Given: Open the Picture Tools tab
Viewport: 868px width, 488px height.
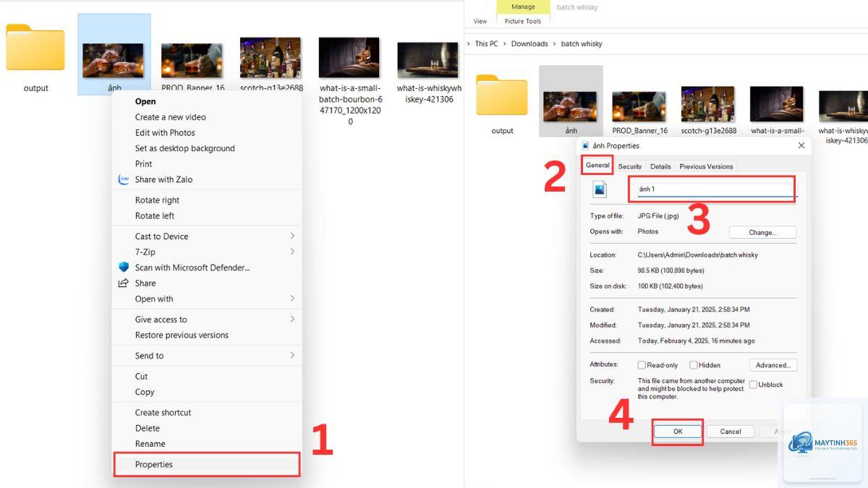Looking at the screenshot, I should 523,21.
